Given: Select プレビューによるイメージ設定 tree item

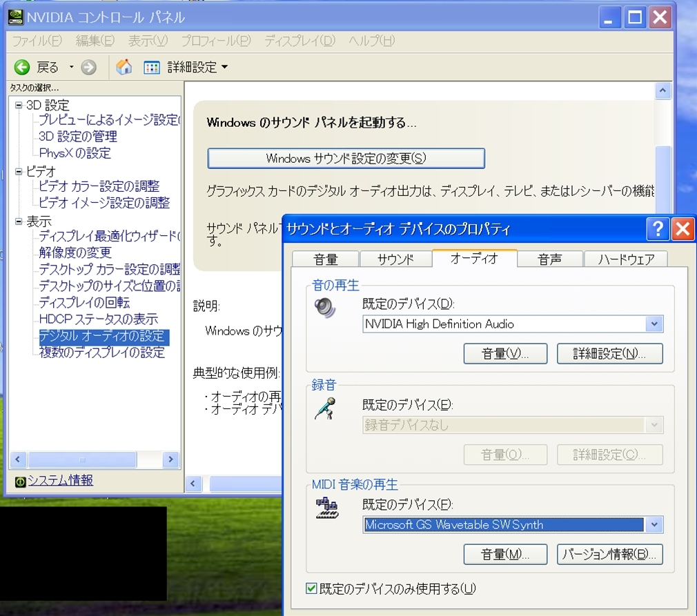Looking at the screenshot, I should (x=109, y=120).
